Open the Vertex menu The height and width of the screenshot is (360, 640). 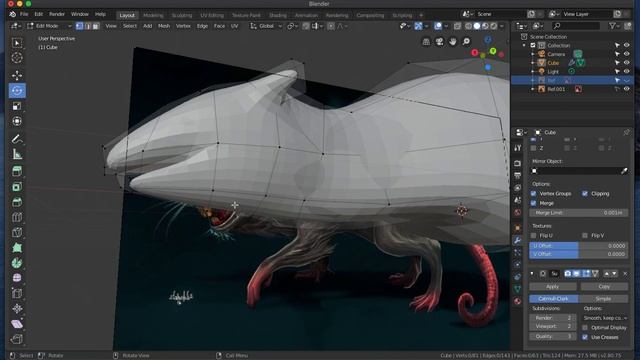[183, 26]
